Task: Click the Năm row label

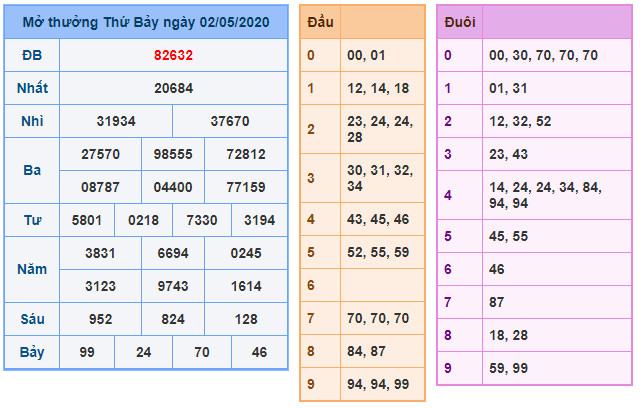Action: [32, 269]
